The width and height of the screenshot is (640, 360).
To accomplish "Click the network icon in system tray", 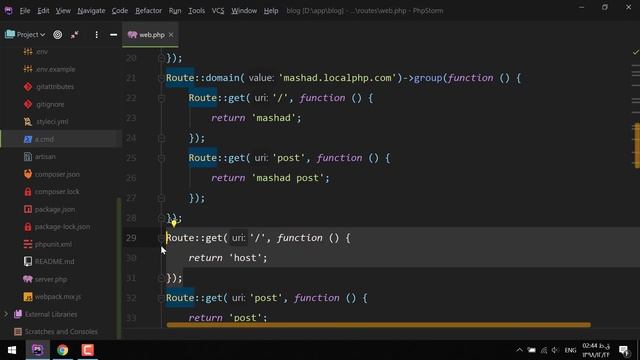I will point(544,350).
